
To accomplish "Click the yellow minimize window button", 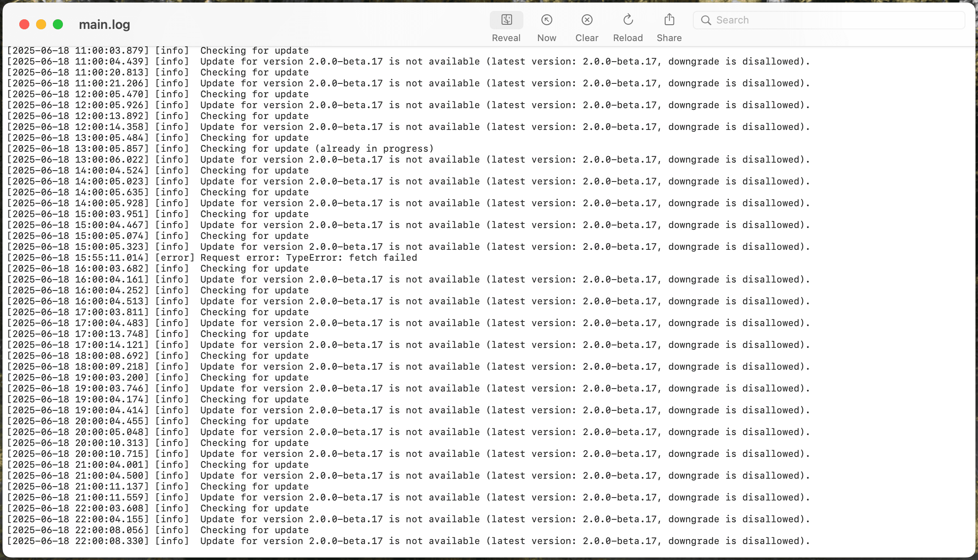I will point(41,24).
